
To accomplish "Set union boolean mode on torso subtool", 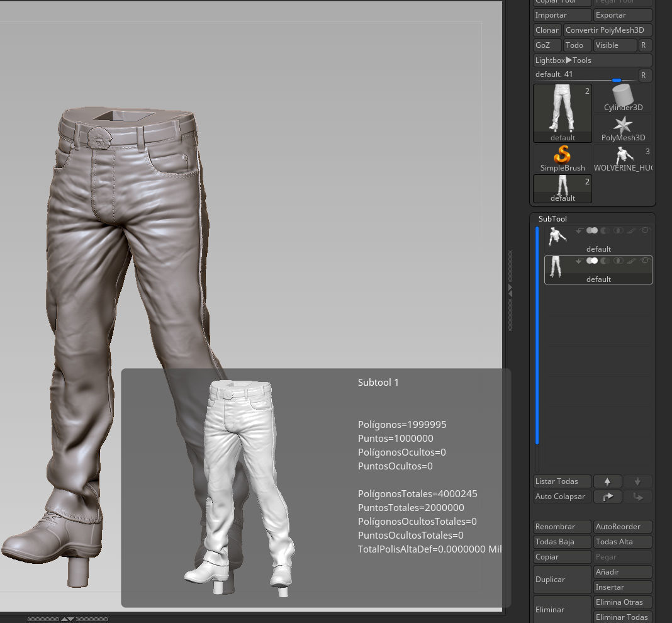I will (x=592, y=231).
